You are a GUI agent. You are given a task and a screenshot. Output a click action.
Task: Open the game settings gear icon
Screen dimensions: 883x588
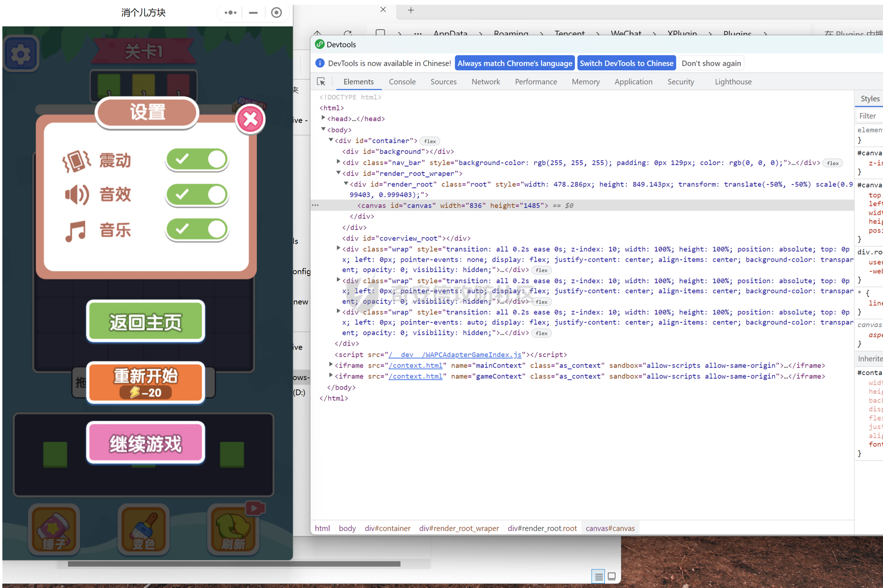20,53
